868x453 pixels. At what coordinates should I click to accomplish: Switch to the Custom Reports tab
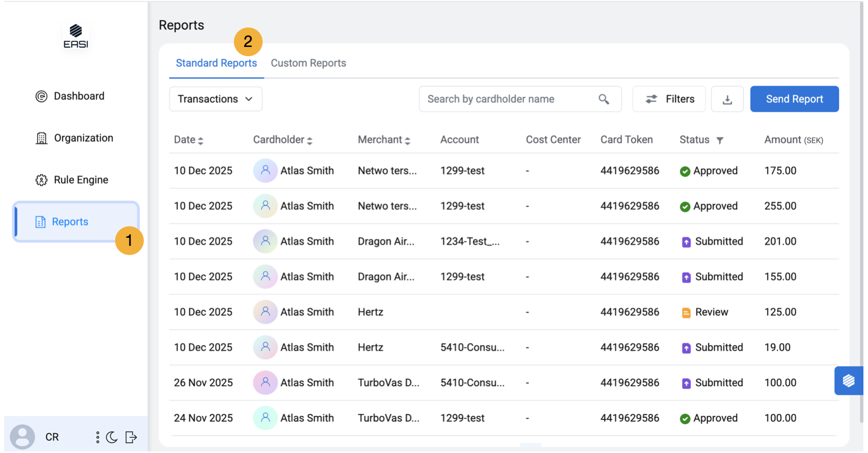[308, 63]
